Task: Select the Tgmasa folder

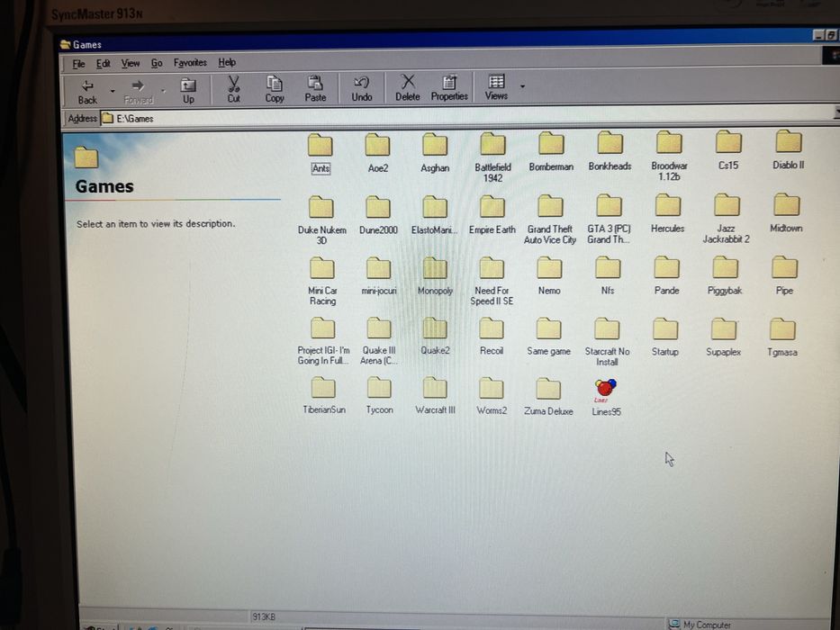Action: tap(782, 338)
